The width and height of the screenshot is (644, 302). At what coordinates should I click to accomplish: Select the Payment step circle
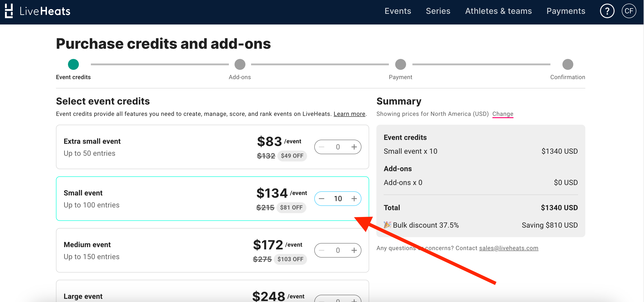400,65
